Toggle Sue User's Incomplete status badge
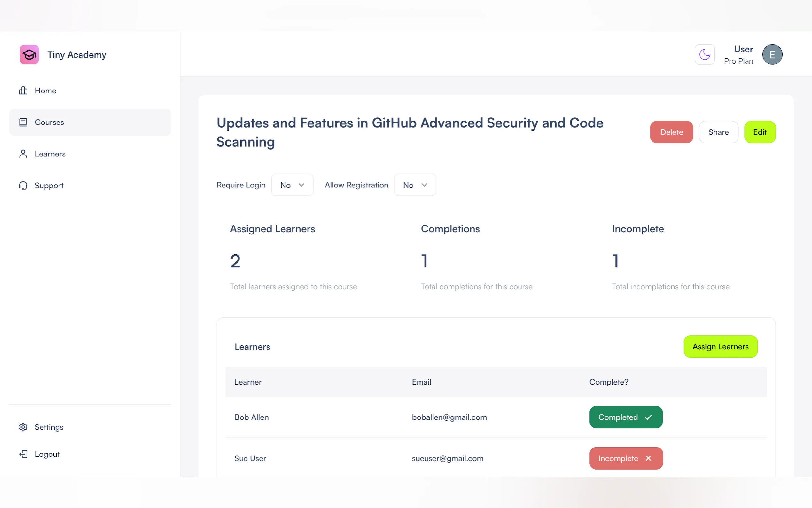The width and height of the screenshot is (812, 508). [626, 458]
